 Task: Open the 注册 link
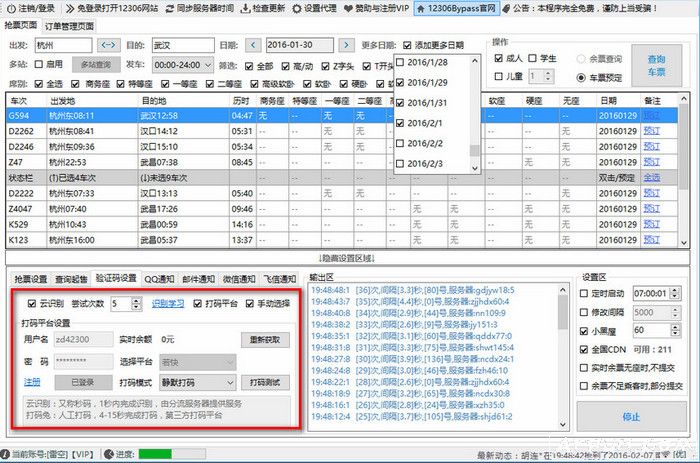pyautogui.click(x=32, y=382)
